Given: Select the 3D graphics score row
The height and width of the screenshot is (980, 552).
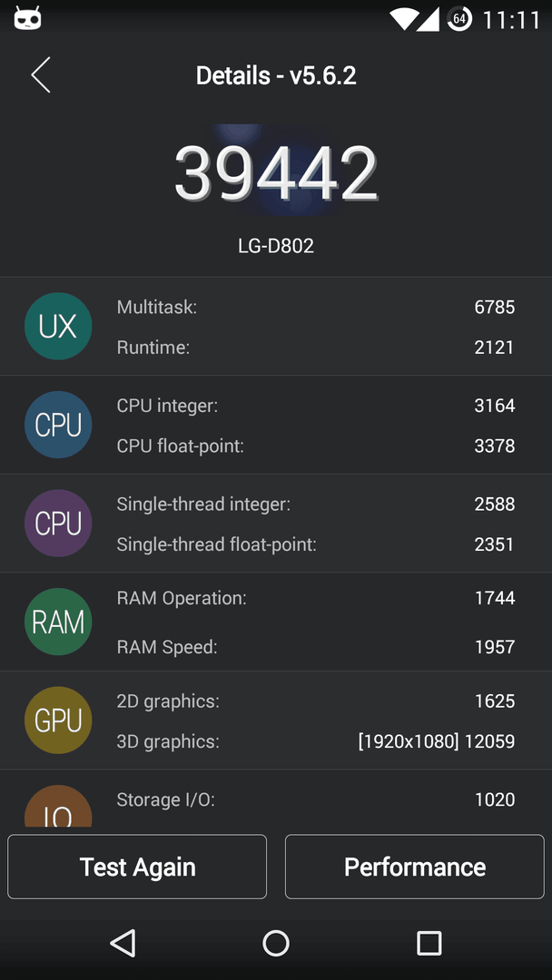Looking at the screenshot, I should click(x=316, y=741).
